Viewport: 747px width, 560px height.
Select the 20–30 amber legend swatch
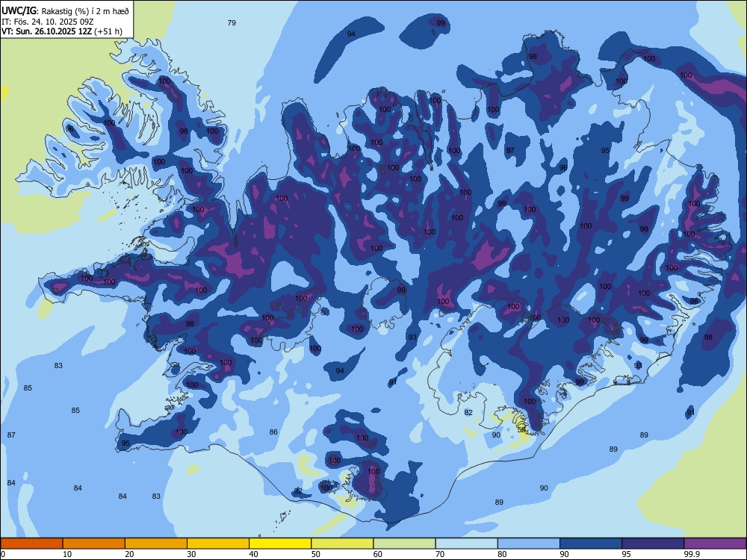click(156, 544)
